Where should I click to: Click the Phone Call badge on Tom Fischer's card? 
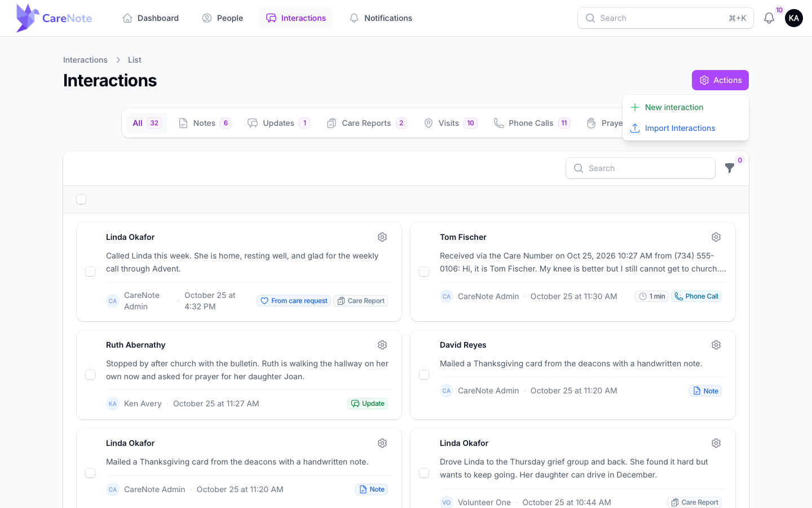(x=696, y=296)
